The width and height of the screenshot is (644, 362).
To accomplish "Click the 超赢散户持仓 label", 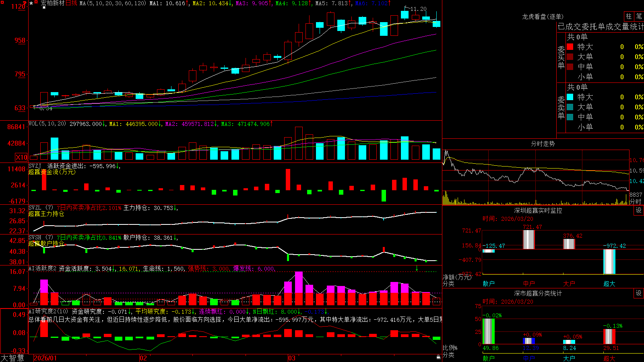I will (x=46, y=244).
